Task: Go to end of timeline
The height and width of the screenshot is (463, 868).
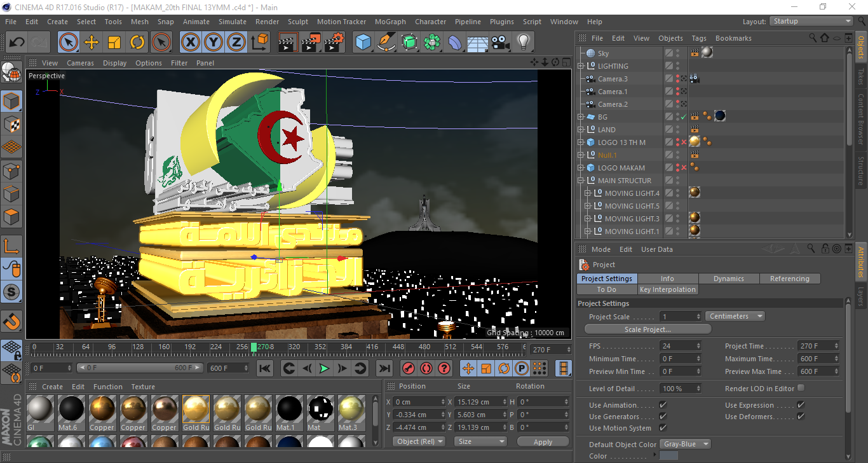Action: point(384,368)
